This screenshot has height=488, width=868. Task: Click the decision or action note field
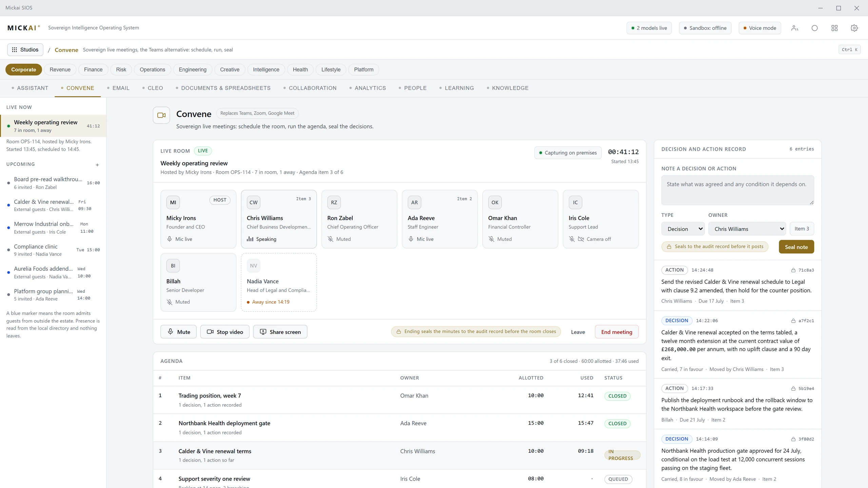(x=738, y=190)
